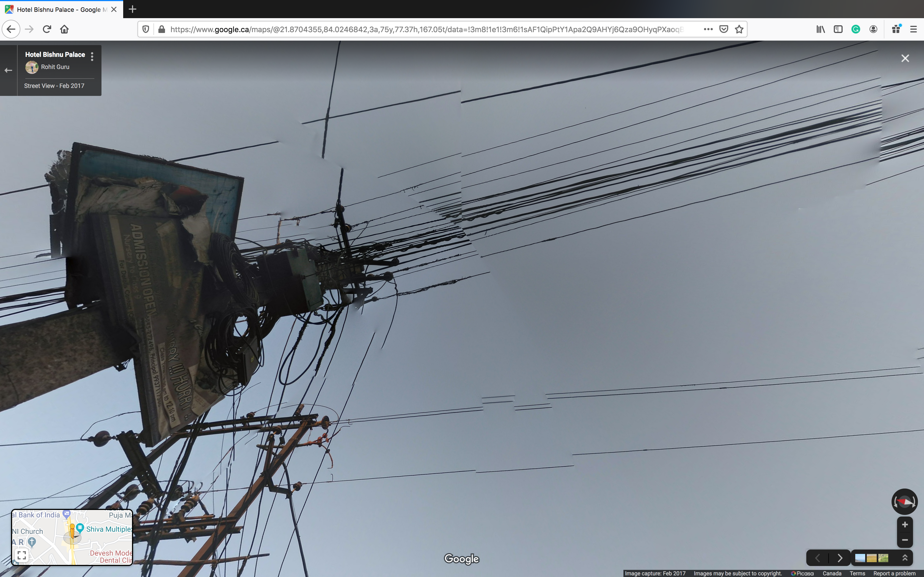Expand the imagery thumbnails panel
This screenshot has height=577, width=924.
(x=904, y=558)
